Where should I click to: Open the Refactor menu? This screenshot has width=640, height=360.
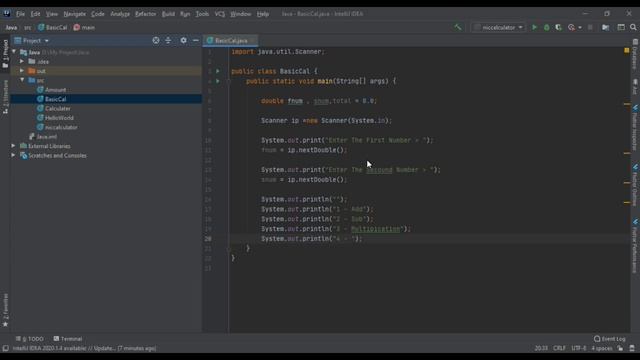(145, 13)
